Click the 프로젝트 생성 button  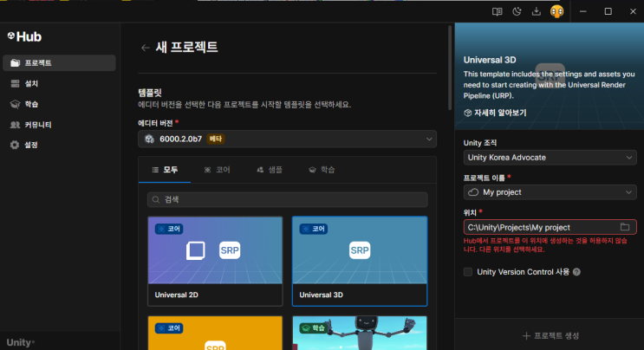point(550,335)
